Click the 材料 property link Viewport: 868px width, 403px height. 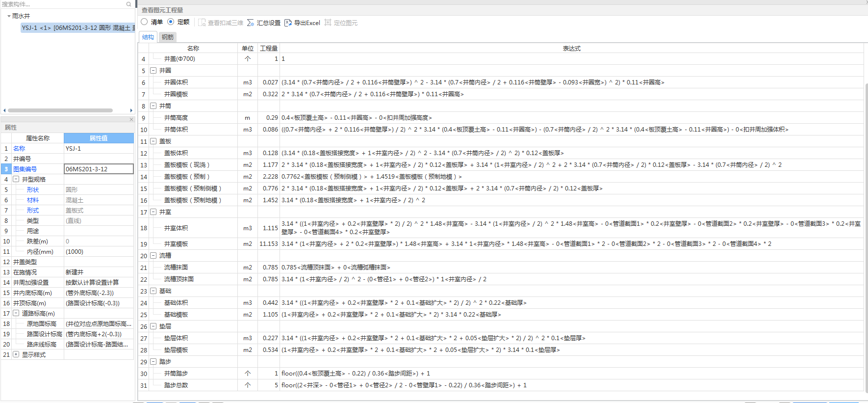tap(33, 200)
